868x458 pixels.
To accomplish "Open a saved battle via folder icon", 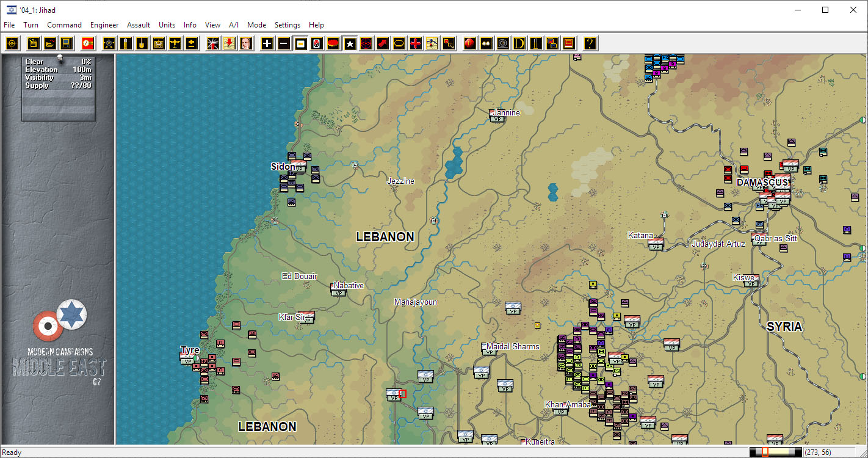I will tap(50, 43).
